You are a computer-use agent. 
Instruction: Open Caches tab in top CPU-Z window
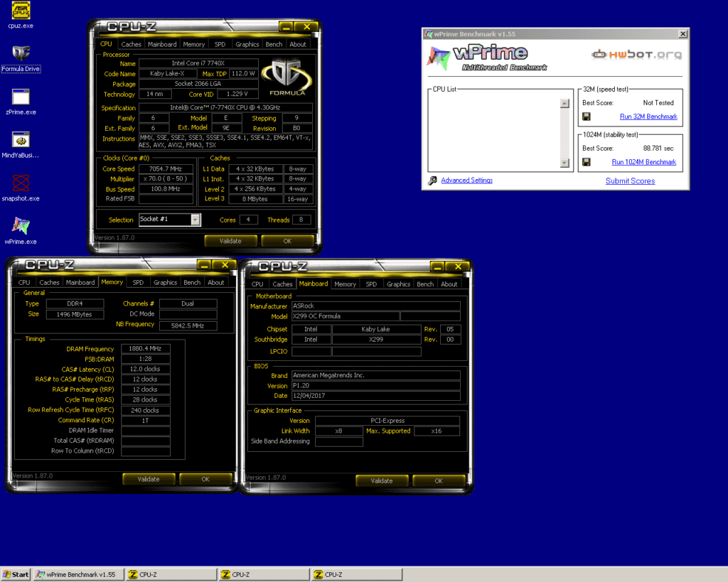tap(131, 45)
